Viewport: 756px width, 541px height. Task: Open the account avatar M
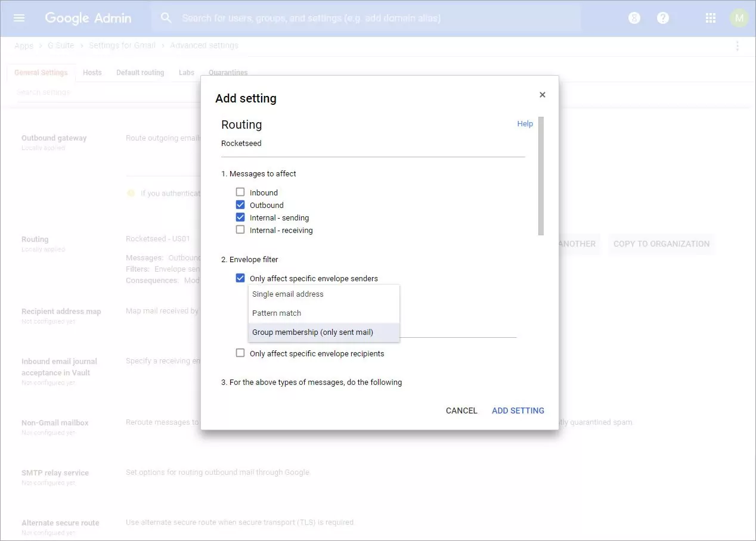click(x=739, y=18)
